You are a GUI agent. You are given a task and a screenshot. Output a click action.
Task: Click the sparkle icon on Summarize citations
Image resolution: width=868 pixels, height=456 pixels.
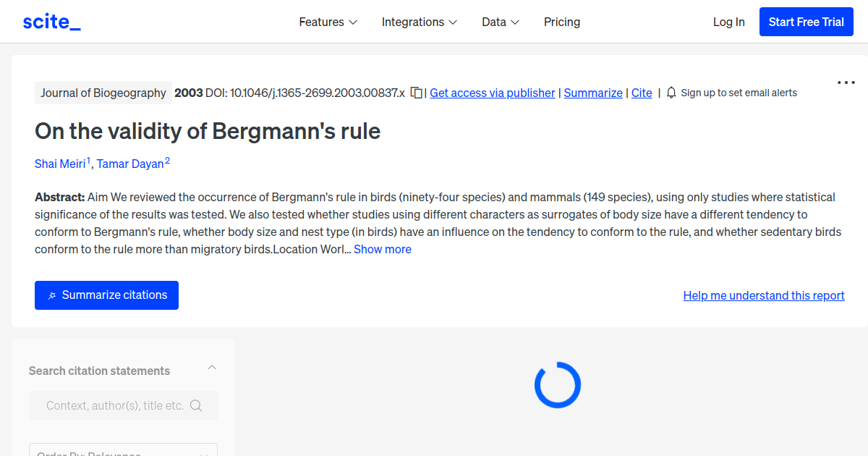coord(51,295)
